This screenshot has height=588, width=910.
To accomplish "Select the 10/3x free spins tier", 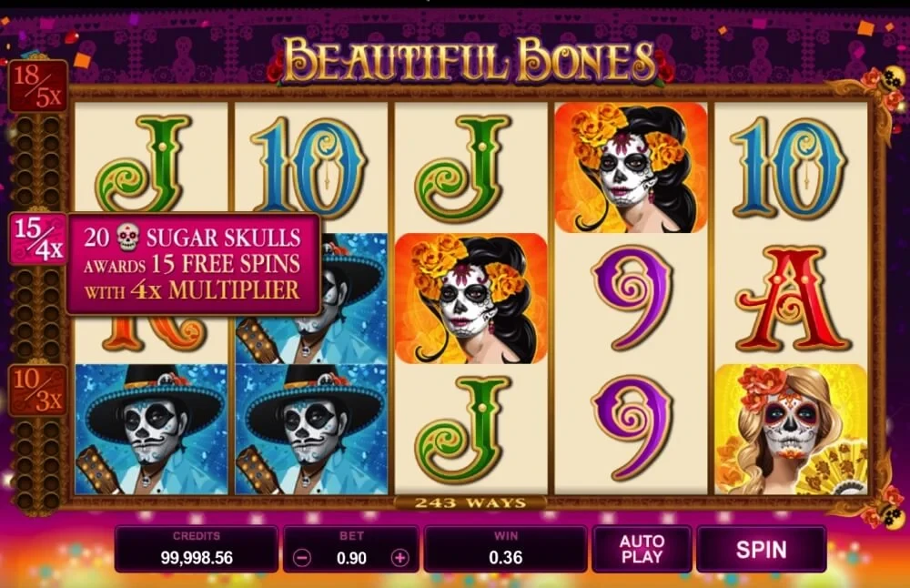I will (37, 390).
